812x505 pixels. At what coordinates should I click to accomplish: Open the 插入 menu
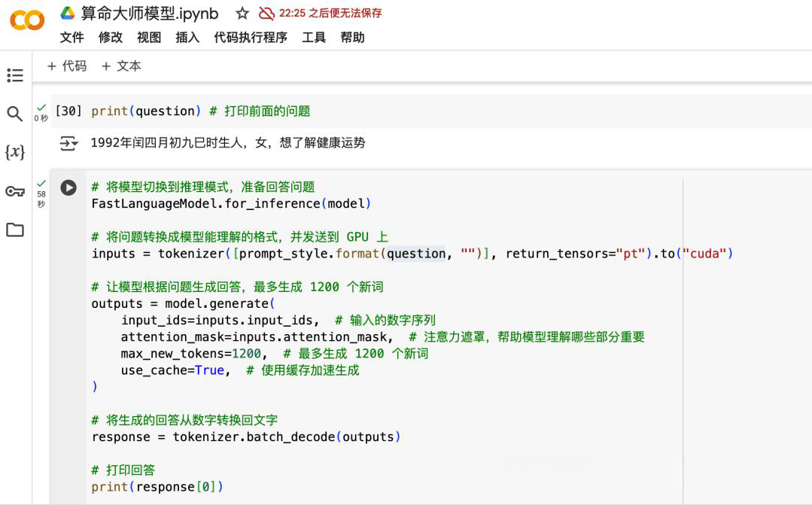tap(187, 38)
